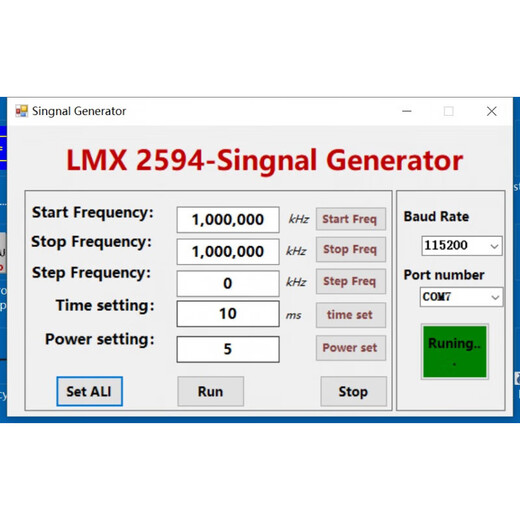This screenshot has height=520, width=520.
Task: Click the time set button
Action: tap(351, 315)
